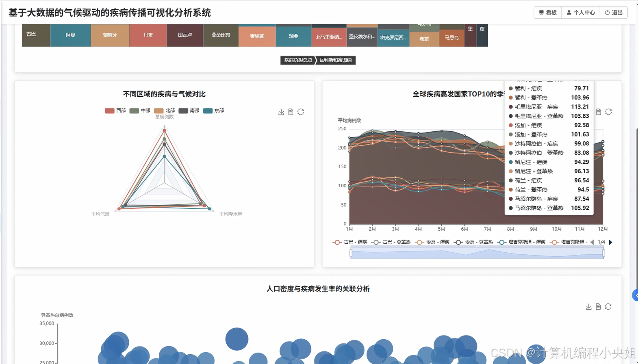The height and width of the screenshot is (364, 638).
Task: Select the 圣皮埃尔和 treemap block
Action: pos(362,37)
